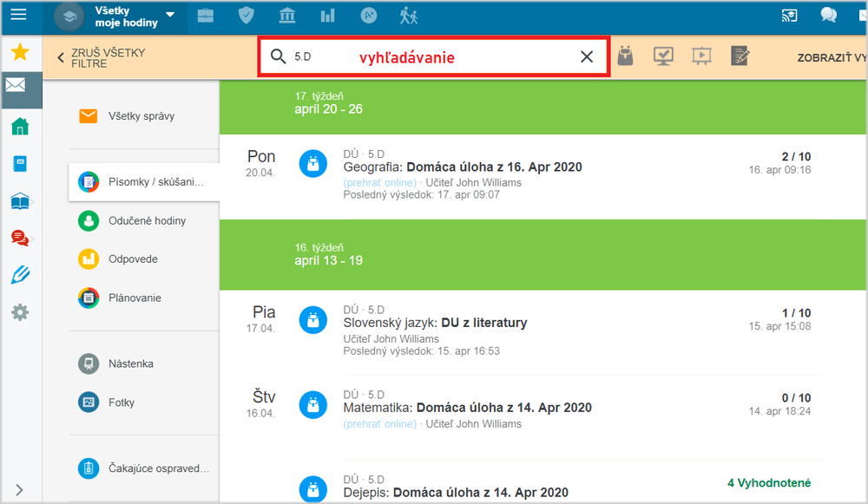Click the walking people icon in top bar
868x504 pixels.
click(409, 16)
